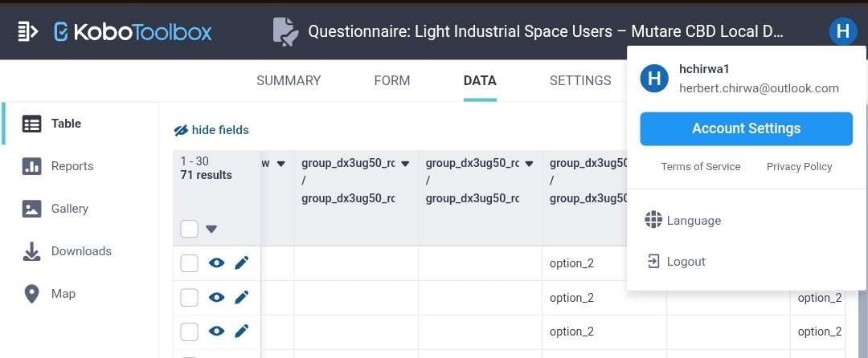
Task: Open the Gallery view
Action: click(x=69, y=209)
